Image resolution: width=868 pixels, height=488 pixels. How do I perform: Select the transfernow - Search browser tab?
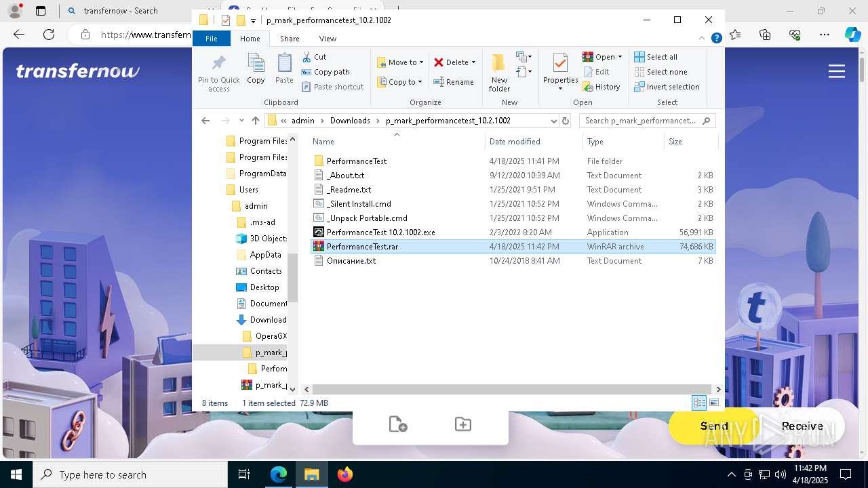click(x=121, y=11)
